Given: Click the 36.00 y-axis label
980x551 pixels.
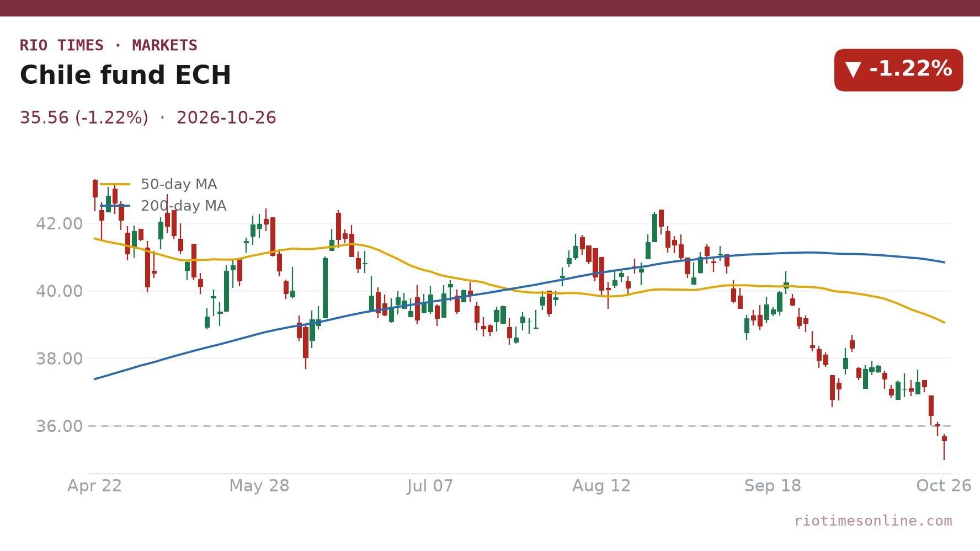Looking at the screenshot, I should pyautogui.click(x=59, y=426).
